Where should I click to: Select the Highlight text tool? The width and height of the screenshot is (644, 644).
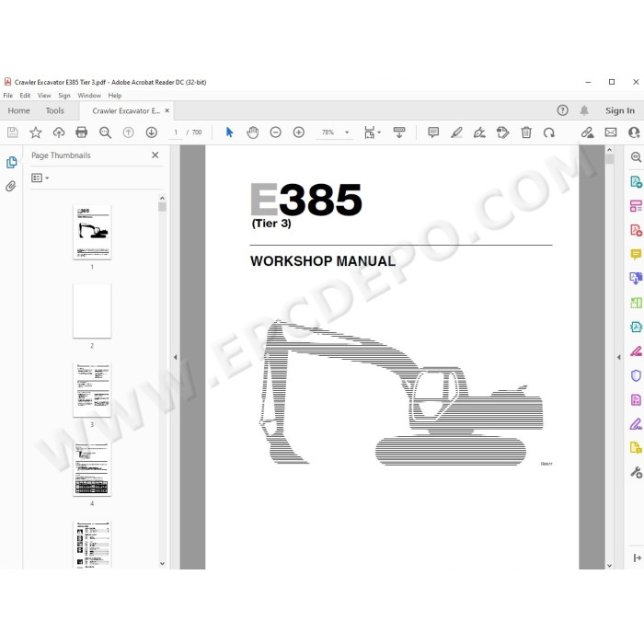tap(456, 132)
